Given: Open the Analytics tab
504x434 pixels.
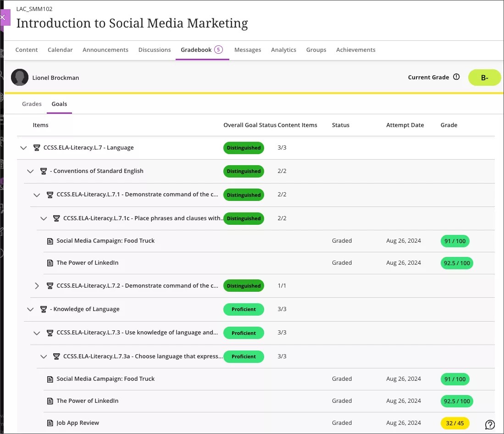Looking at the screenshot, I should 283,50.
